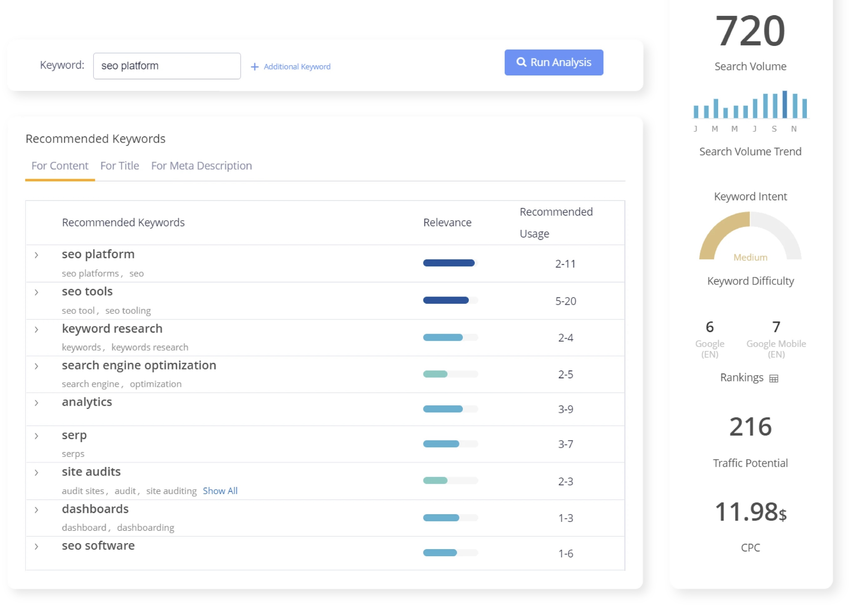Open Show All for site audits variants
Viewport: 850px width, 616px height.
point(220,491)
